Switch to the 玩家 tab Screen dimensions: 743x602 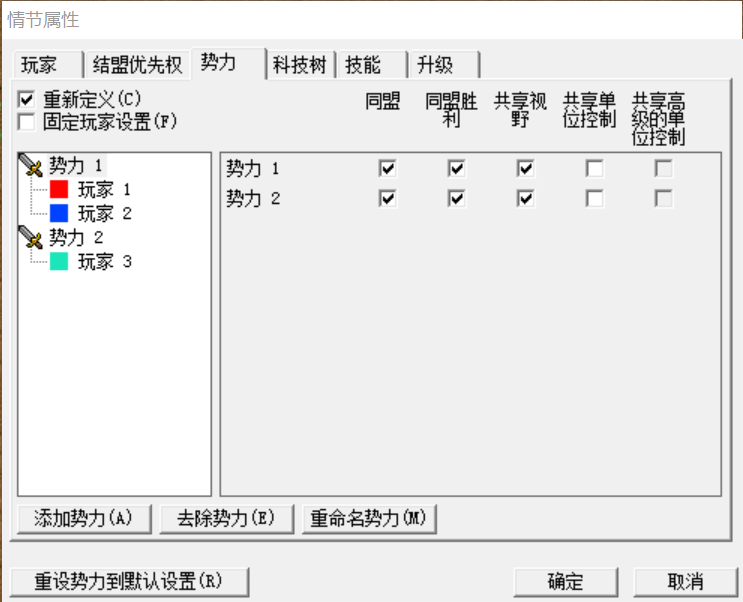46,65
